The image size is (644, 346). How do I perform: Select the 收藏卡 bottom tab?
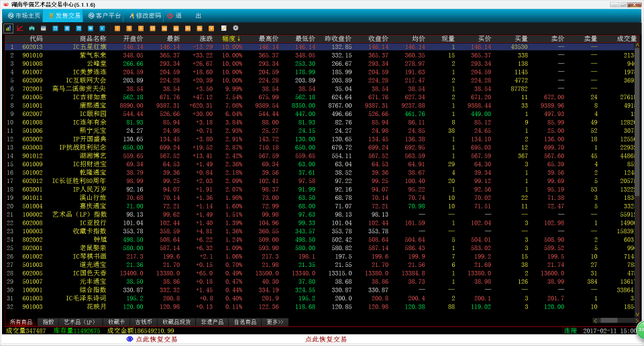click(116, 322)
